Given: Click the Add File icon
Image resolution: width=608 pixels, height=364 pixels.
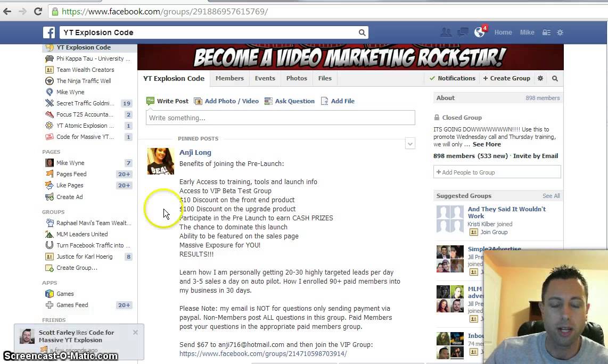Looking at the screenshot, I should coord(325,101).
